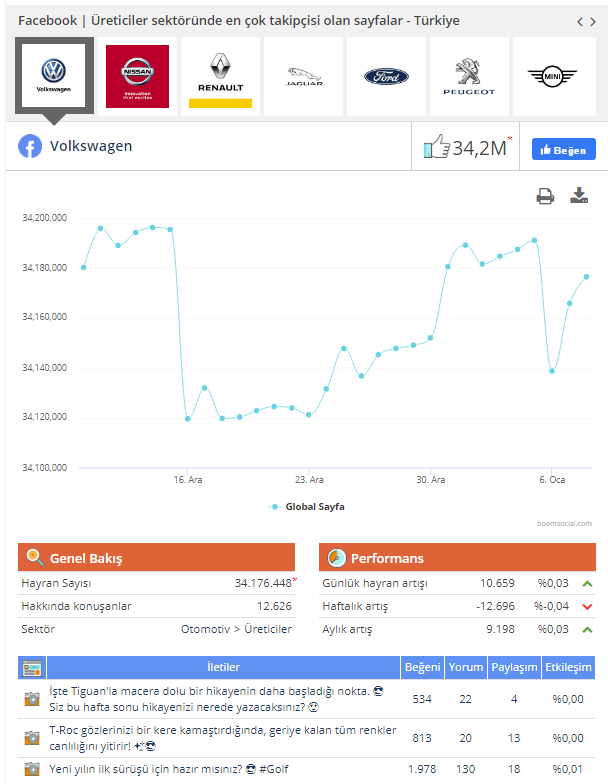
Task: Click the 23. Ara axis label
Action: coord(309,480)
